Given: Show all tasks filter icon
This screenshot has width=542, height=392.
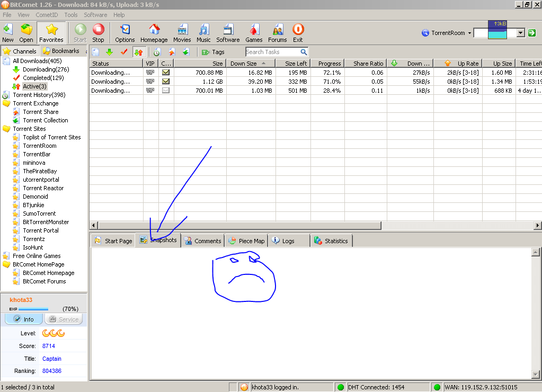Looking at the screenshot, I should 96,52.
